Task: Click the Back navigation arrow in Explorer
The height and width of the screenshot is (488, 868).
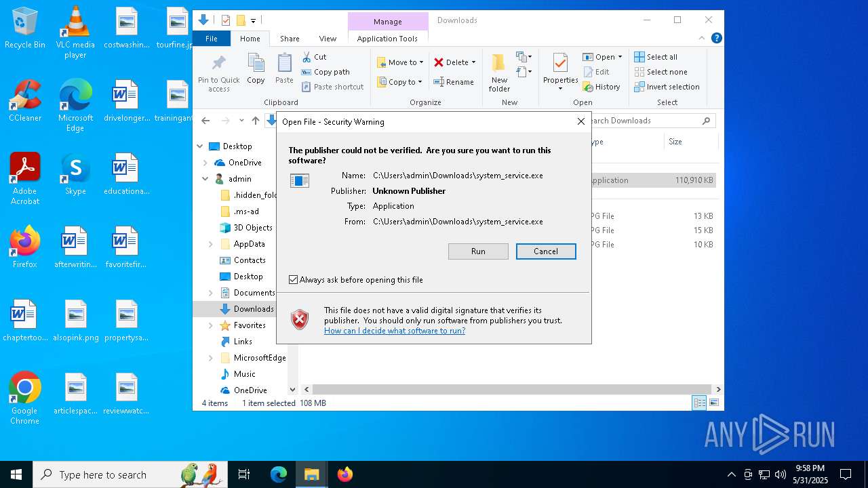Action: pos(206,121)
